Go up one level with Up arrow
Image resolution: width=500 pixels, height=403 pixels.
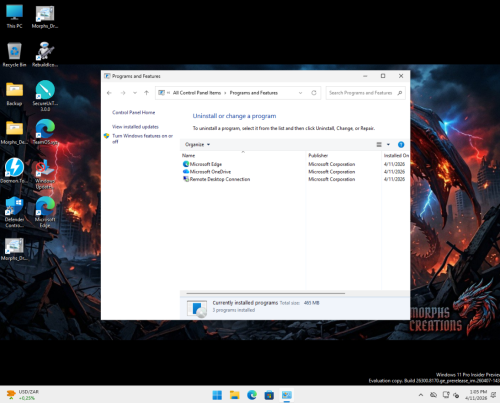click(146, 93)
